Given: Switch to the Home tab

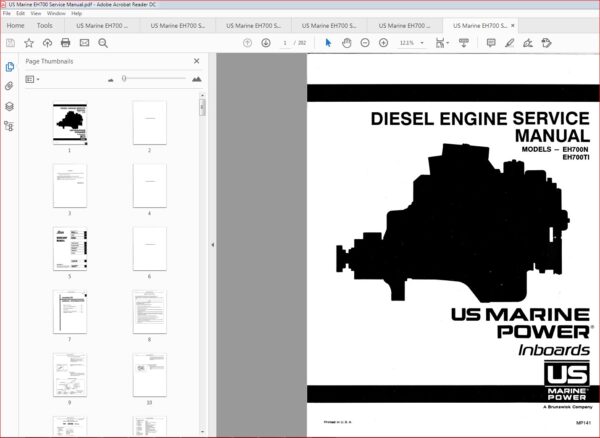Looking at the screenshot, I should tap(15, 26).
